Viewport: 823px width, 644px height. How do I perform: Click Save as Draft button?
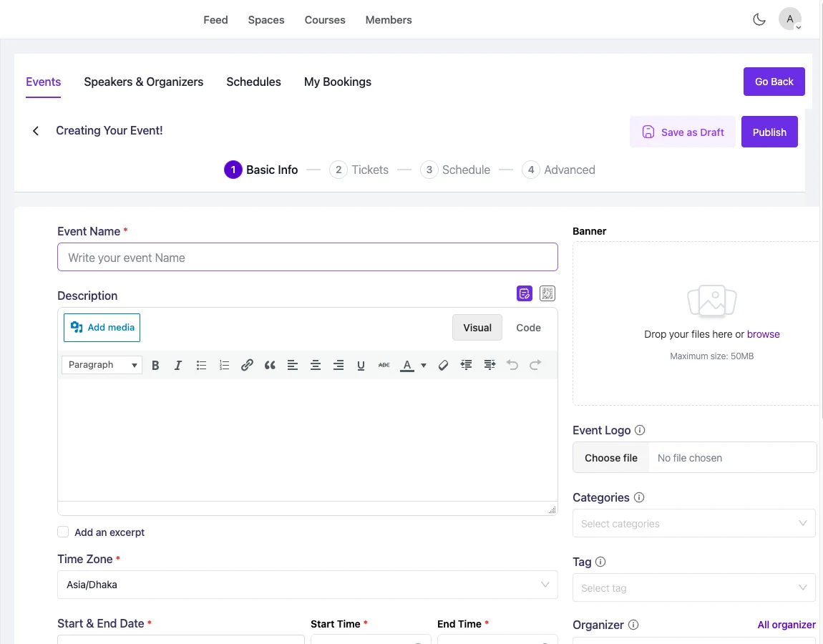pos(682,132)
